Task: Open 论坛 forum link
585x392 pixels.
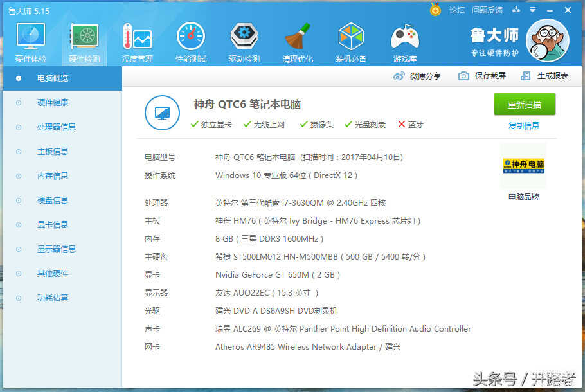Action: [x=457, y=10]
